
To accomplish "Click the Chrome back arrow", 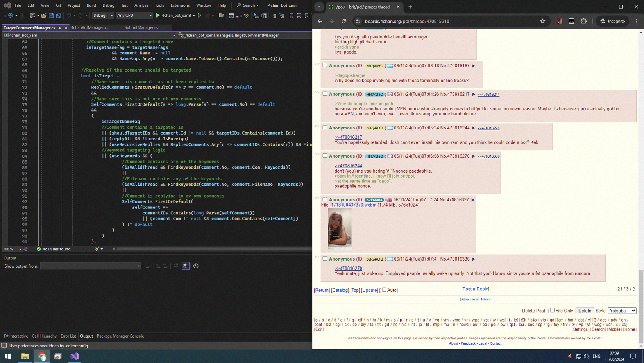I will point(320,21).
